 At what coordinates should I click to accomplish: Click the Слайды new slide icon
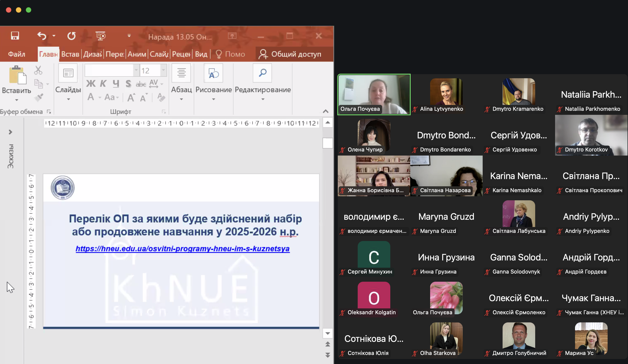(68, 73)
